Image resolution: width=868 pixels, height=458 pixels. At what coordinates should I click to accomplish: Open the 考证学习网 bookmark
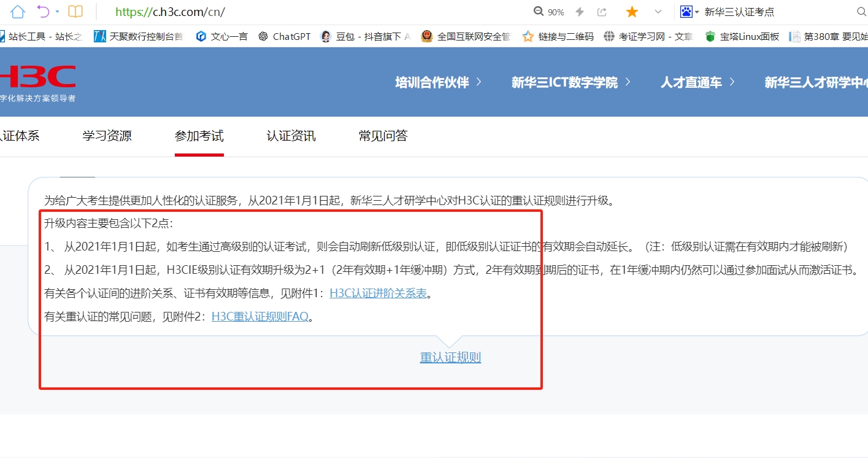[x=648, y=37]
